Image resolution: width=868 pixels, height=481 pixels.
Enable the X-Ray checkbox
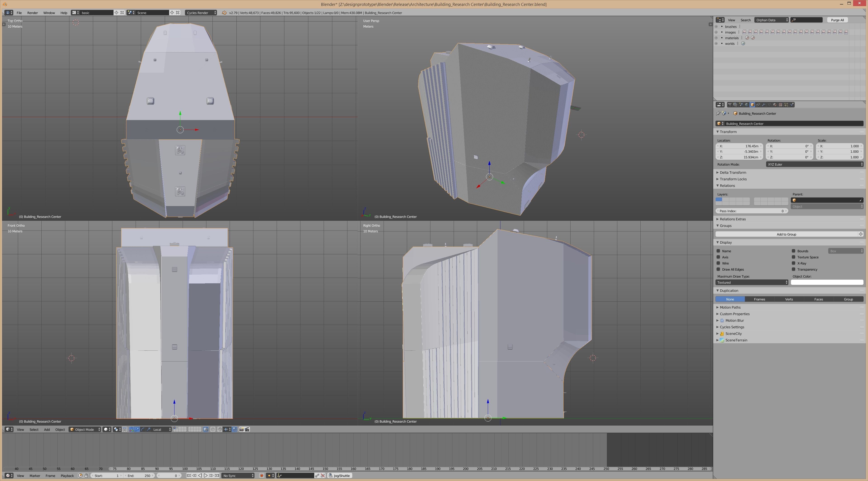794,263
